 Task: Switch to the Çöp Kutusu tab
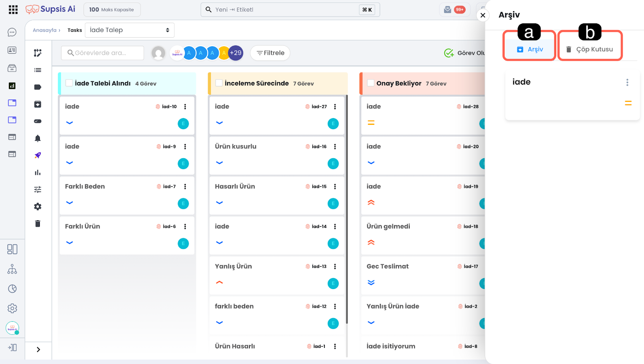tap(590, 49)
